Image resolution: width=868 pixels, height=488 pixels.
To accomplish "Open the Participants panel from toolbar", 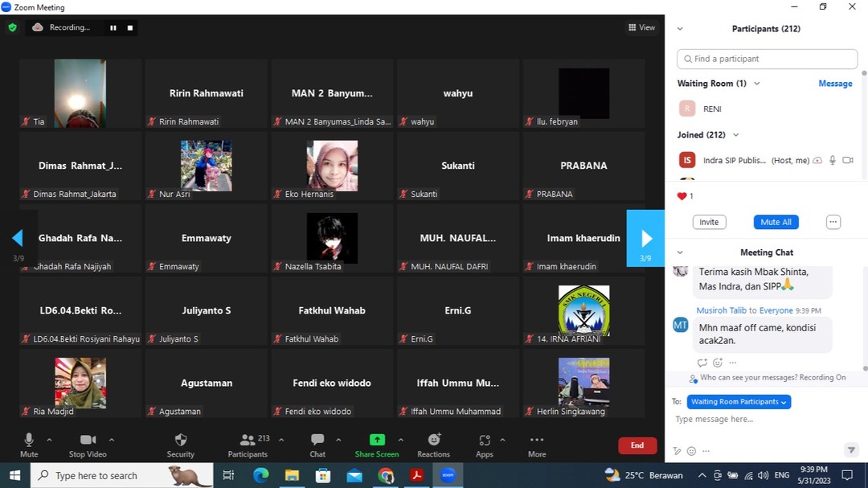I will tap(248, 440).
